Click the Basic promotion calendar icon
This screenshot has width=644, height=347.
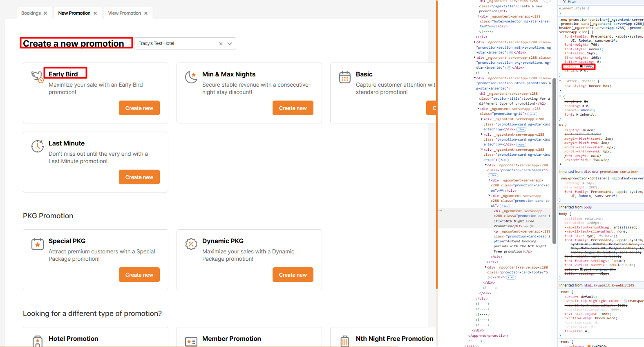(344, 77)
